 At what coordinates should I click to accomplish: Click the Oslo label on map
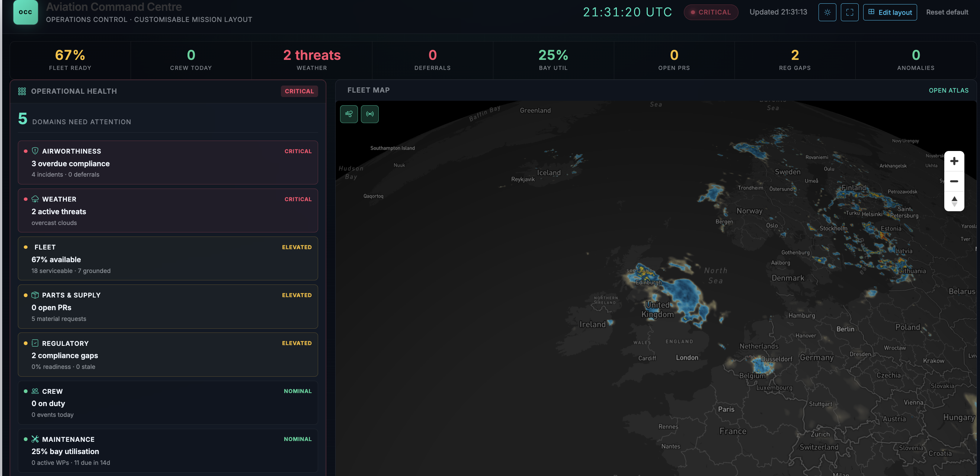(x=772, y=225)
